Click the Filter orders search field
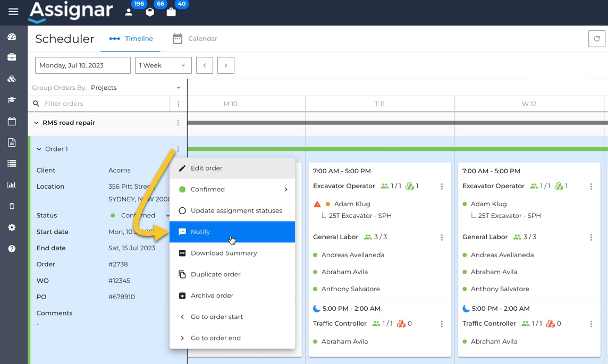The width and height of the screenshot is (608, 364). [104, 104]
